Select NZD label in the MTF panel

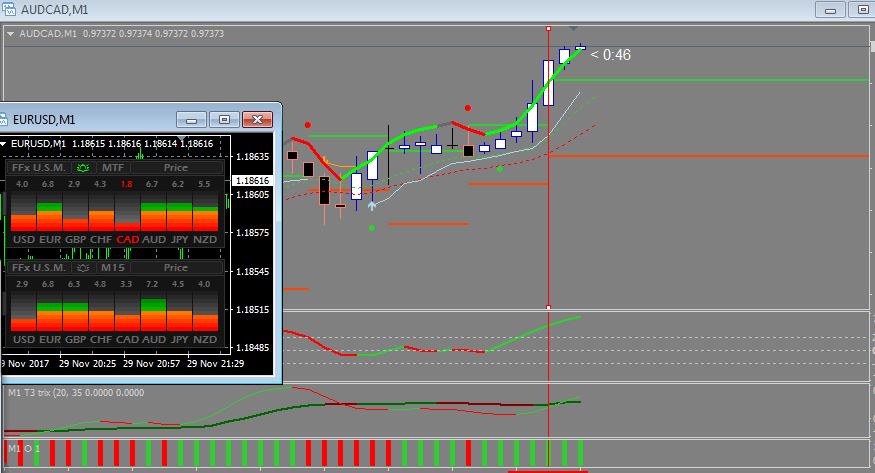tap(205, 239)
